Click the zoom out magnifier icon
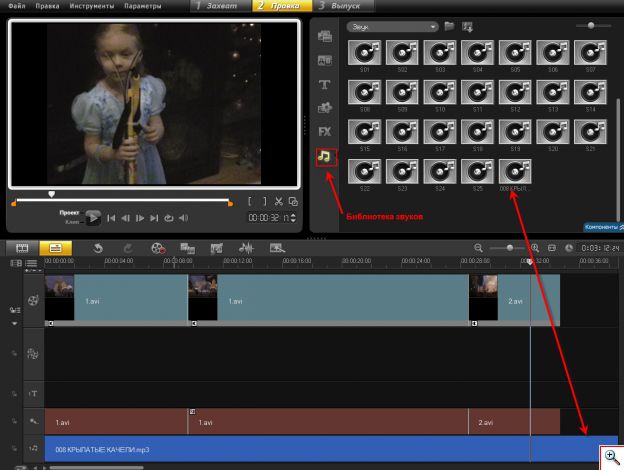 478,248
